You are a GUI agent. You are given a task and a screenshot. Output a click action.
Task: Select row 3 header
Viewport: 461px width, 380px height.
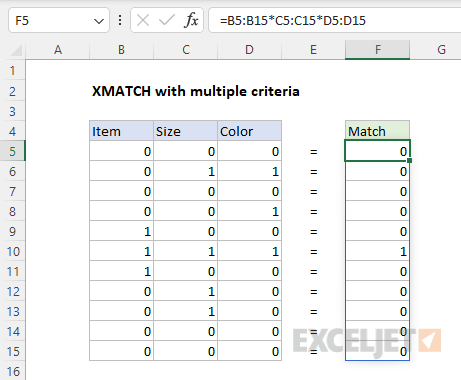(13, 111)
